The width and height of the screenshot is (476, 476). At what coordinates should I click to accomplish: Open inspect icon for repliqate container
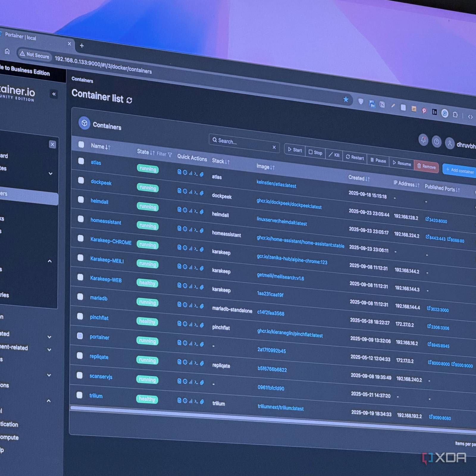tap(185, 362)
